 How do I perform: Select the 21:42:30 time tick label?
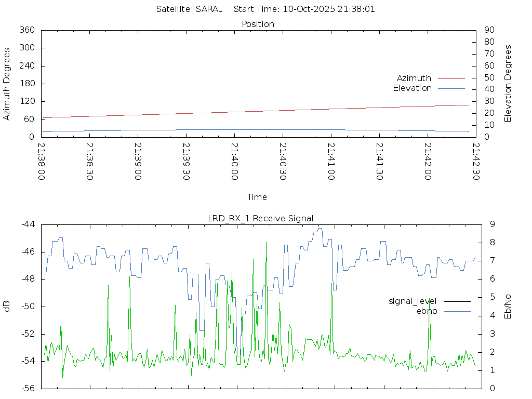pos(475,162)
